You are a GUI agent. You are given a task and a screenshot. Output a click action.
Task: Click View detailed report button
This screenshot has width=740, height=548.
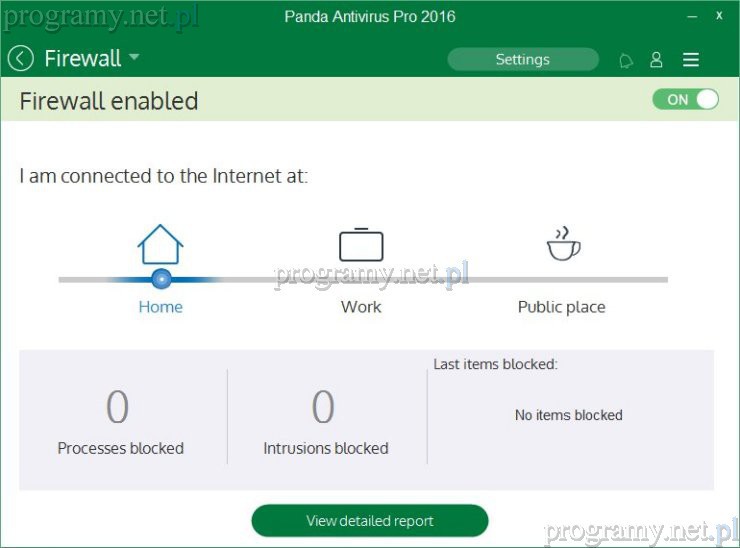[369, 521]
